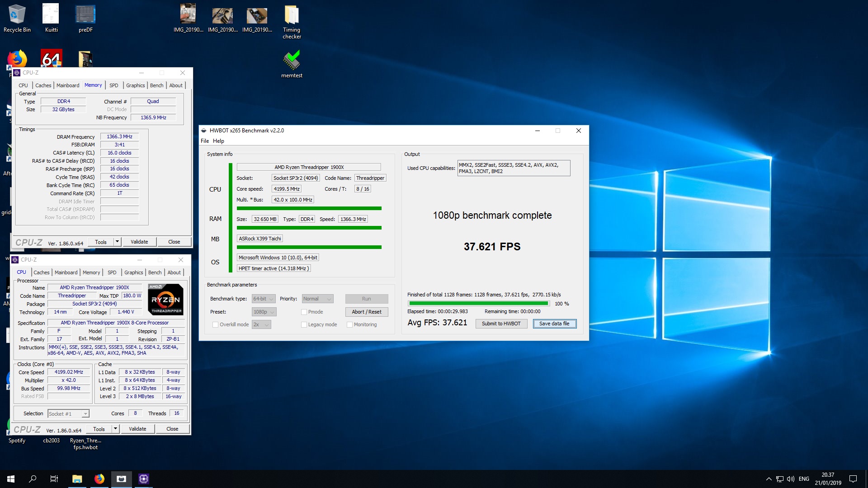Switch to SPD tab in upper CPU-Z
The image size is (868, 488).
[113, 85]
